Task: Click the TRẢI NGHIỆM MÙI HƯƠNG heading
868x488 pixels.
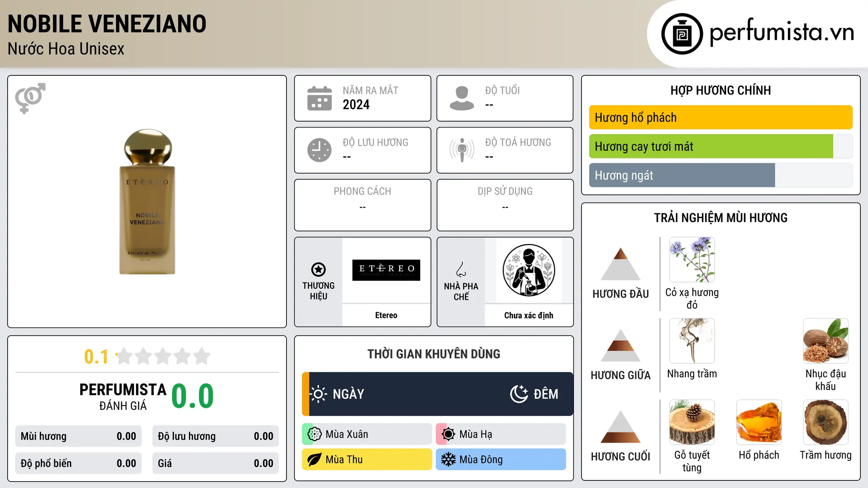Action: point(721,218)
